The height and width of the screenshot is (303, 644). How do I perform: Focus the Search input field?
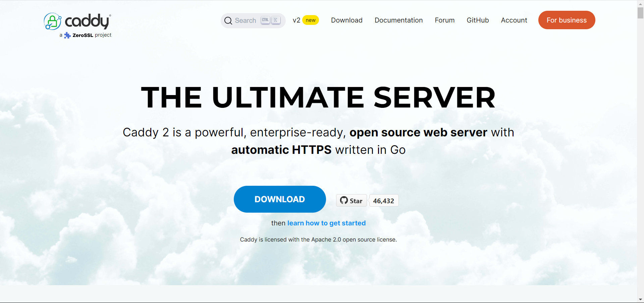253,20
